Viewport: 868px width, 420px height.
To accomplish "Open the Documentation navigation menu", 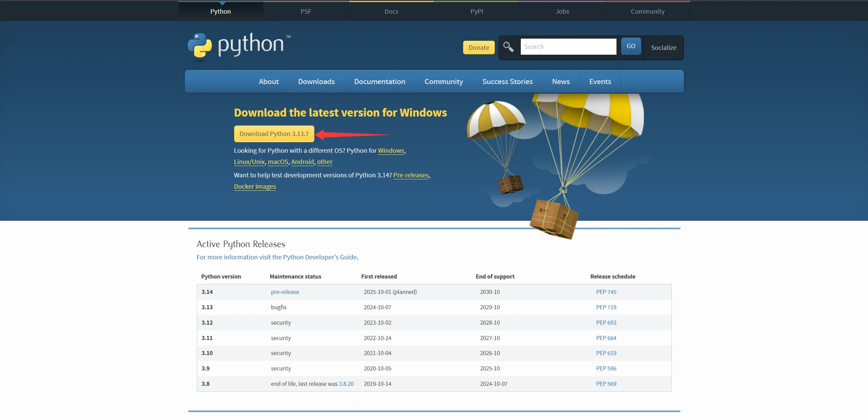I will click(380, 81).
